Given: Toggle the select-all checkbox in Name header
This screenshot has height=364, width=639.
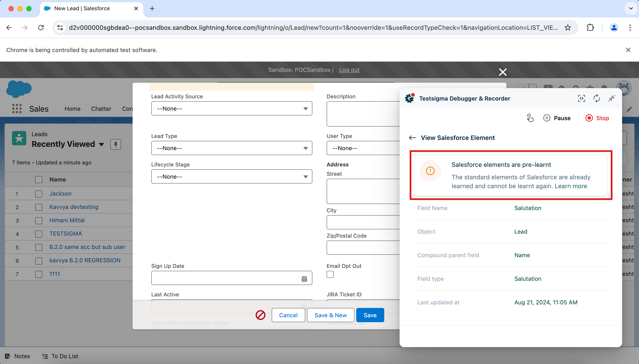Looking at the screenshot, I should point(39,180).
